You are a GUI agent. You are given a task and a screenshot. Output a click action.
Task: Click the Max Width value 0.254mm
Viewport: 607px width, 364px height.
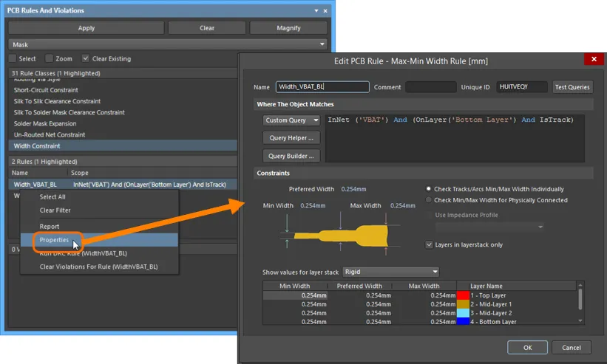tap(403, 206)
